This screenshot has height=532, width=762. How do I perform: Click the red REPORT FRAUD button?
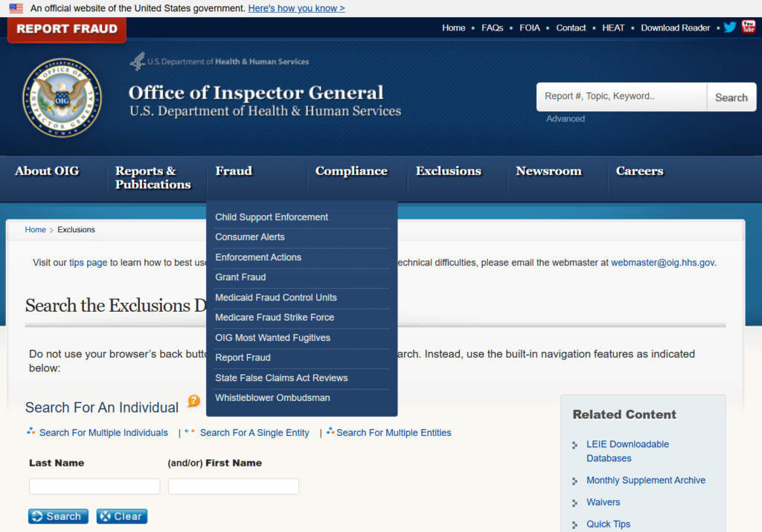click(x=67, y=29)
